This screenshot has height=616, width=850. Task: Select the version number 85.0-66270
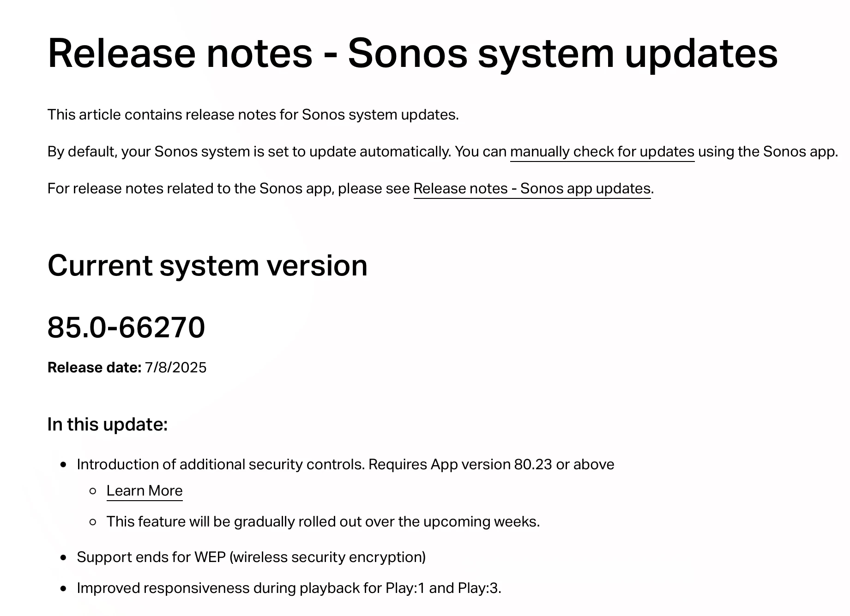coord(126,327)
